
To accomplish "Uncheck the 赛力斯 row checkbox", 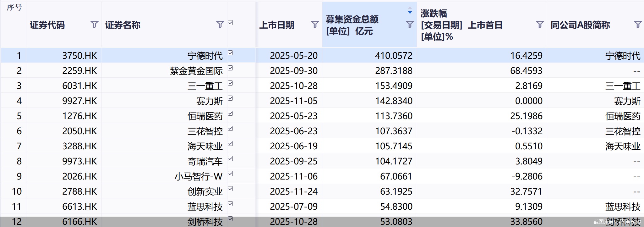I will pos(230,98).
